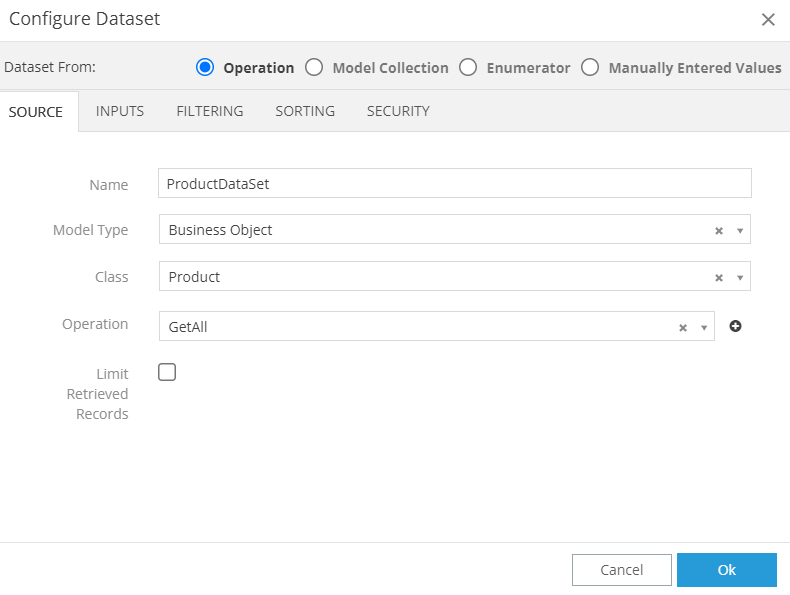Clear the Model Type selection with x icon
790x595 pixels.
pos(718,231)
